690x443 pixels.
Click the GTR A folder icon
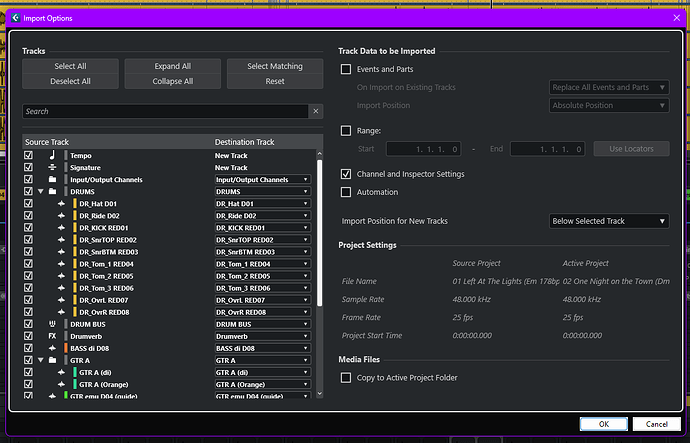[x=52, y=360]
